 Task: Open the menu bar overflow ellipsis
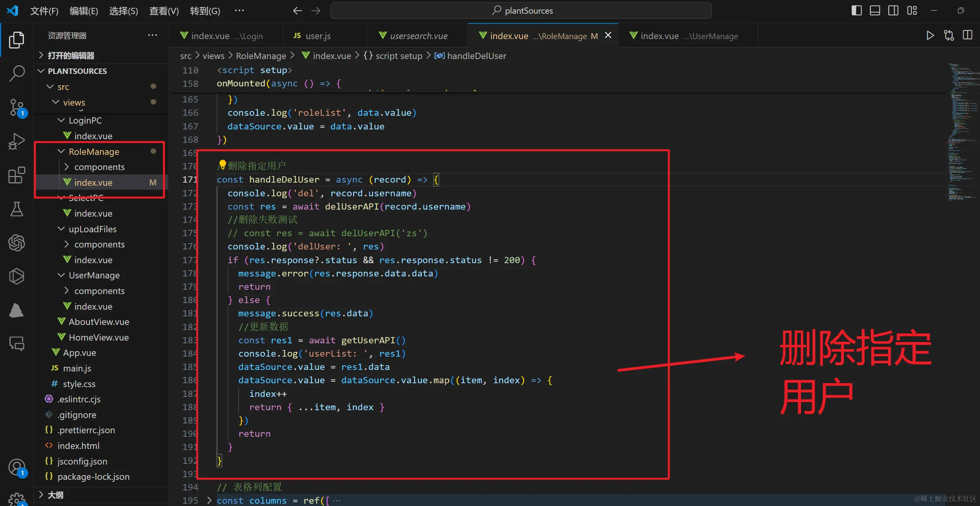pos(239,11)
